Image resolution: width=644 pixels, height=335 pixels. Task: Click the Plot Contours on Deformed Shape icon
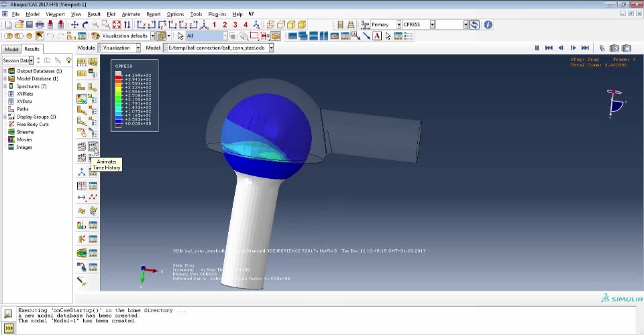tap(82, 98)
